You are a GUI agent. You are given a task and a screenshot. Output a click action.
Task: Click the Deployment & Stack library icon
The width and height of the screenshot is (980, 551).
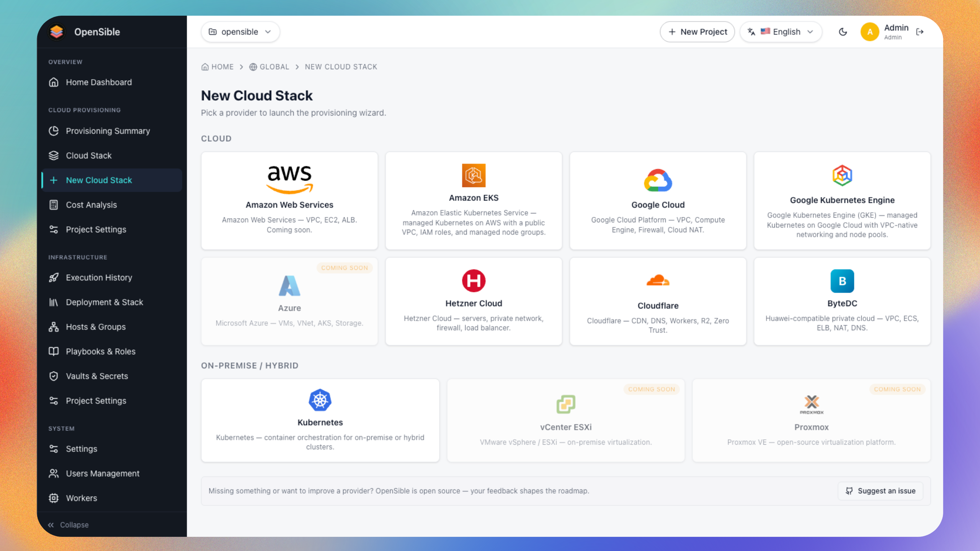(x=54, y=302)
